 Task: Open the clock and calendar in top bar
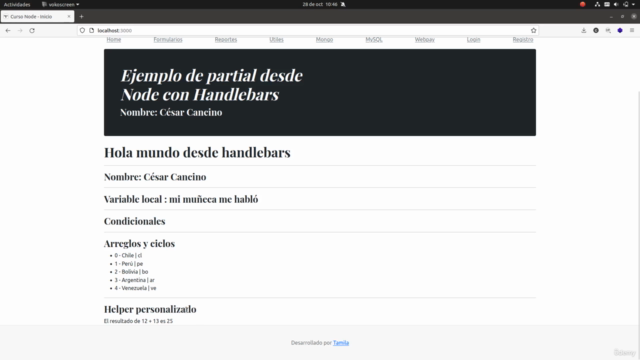tap(320, 4)
